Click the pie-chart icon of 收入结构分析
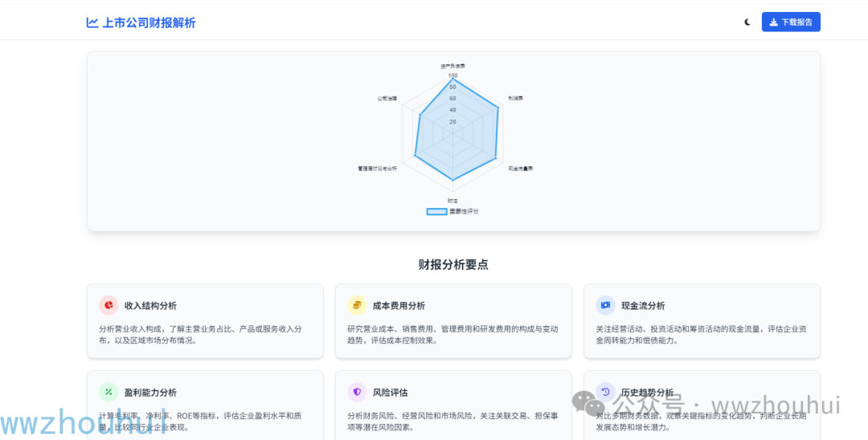Image resolution: width=868 pixels, height=440 pixels. tap(108, 305)
